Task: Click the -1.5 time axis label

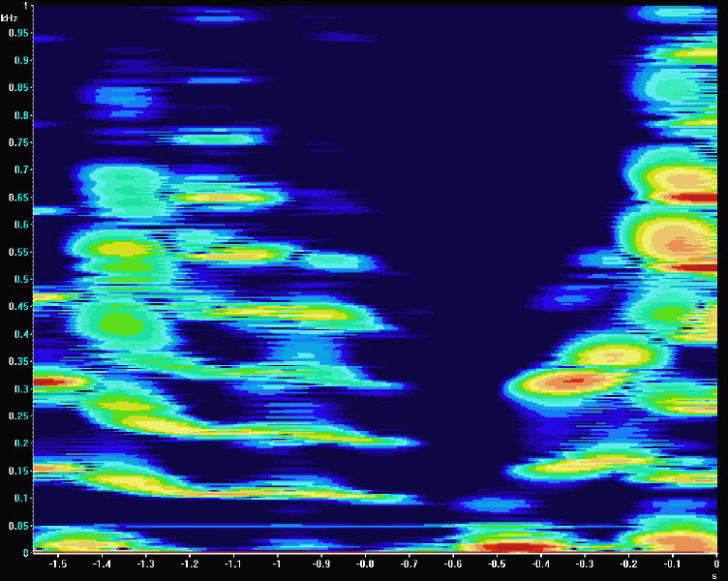Action: pos(57,562)
